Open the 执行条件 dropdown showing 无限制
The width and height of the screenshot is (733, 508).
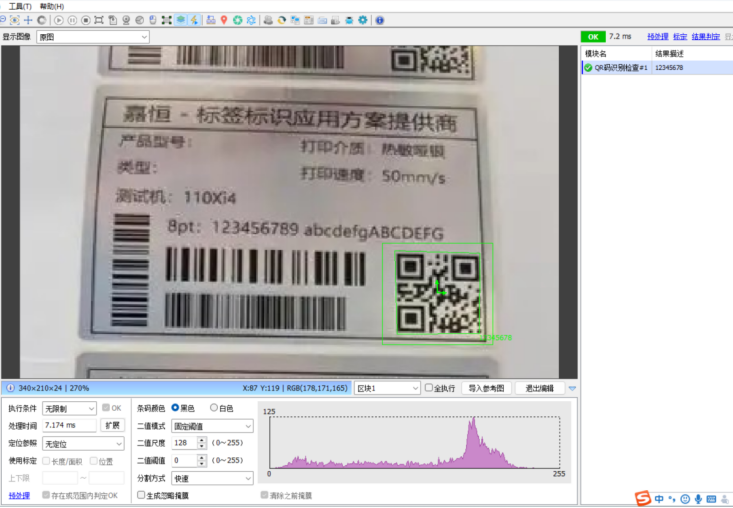point(69,408)
